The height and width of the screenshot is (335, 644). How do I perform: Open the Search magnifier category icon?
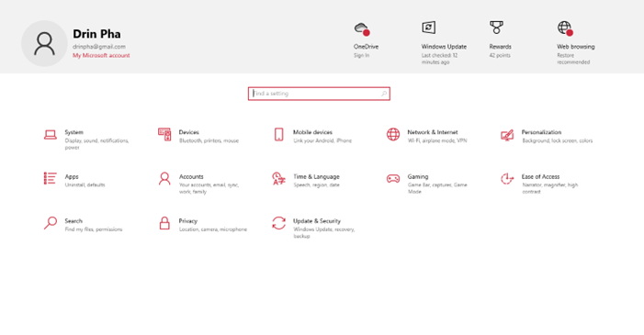click(x=51, y=223)
